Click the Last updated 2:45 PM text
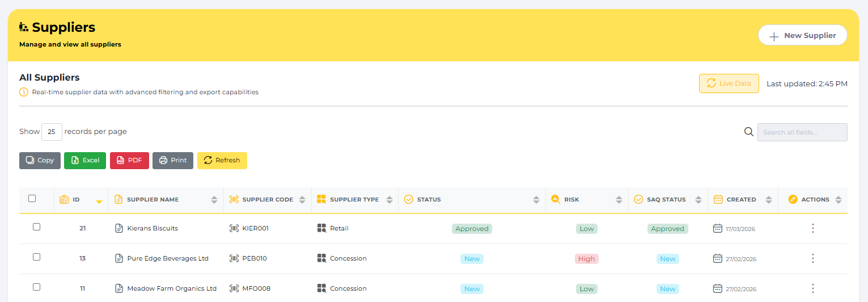The image size is (868, 302). 807,83
